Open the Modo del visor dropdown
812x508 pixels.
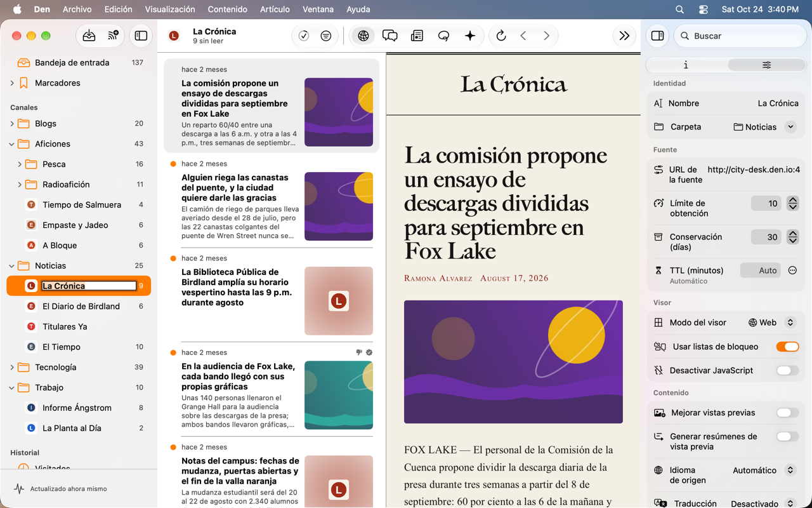[x=771, y=323]
